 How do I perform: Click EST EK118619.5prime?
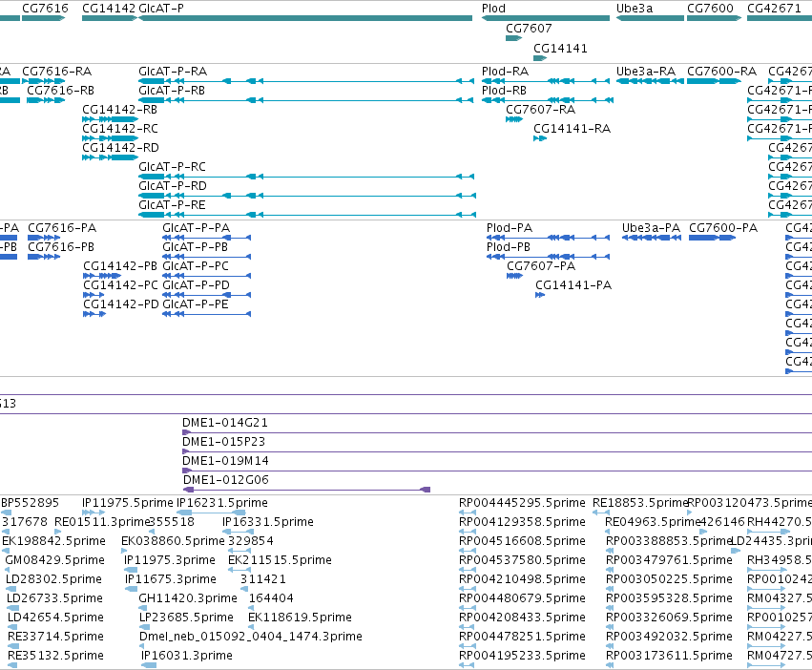(x=251, y=627)
